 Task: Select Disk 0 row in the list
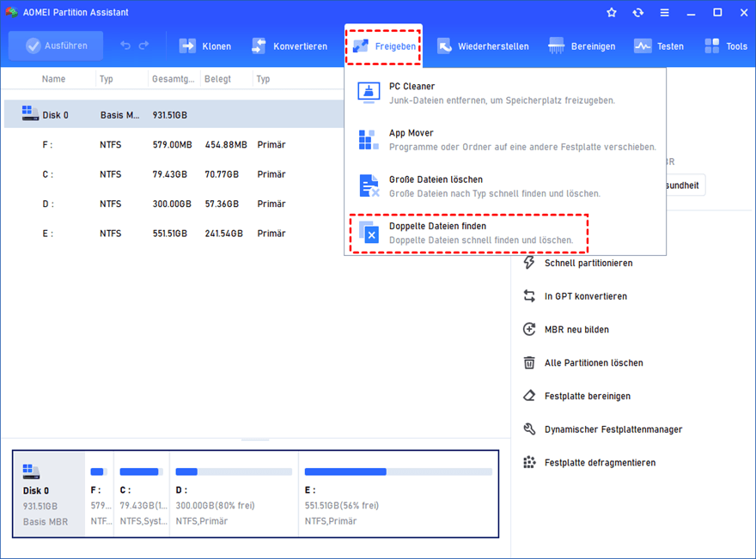[174, 114]
